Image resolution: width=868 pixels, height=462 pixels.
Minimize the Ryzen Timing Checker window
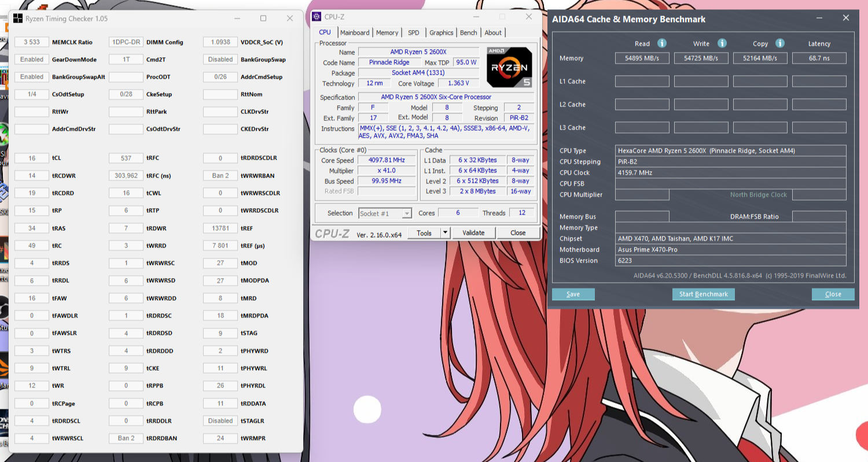pyautogui.click(x=237, y=19)
